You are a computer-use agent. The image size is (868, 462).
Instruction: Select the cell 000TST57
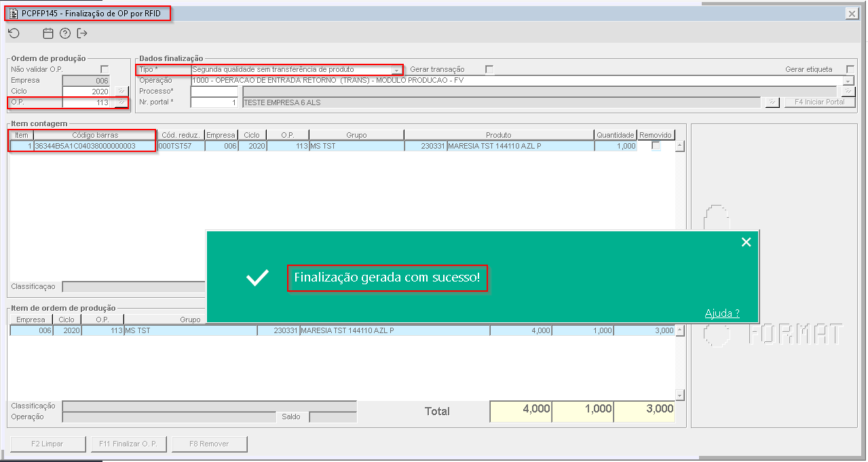181,146
